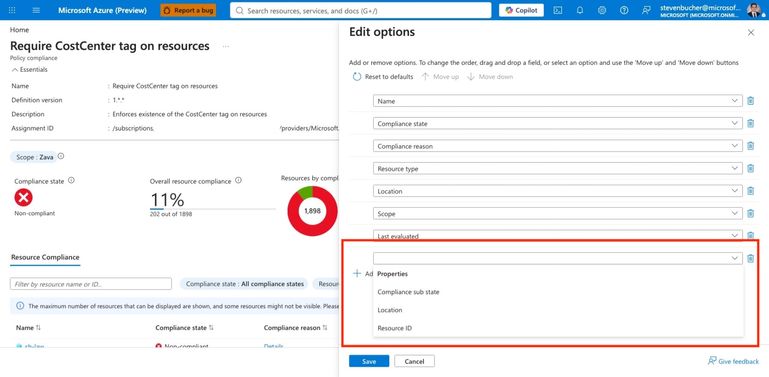Image resolution: width=769 pixels, height=377 pixels.
Task: Launch Cloud Shell icon in header
Action: (558, 10)
